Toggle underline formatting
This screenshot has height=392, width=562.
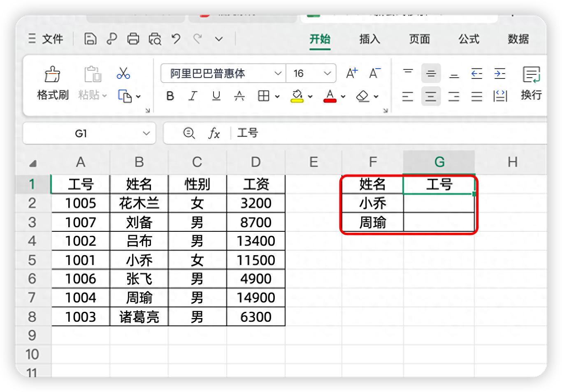[x=216, y=96]
